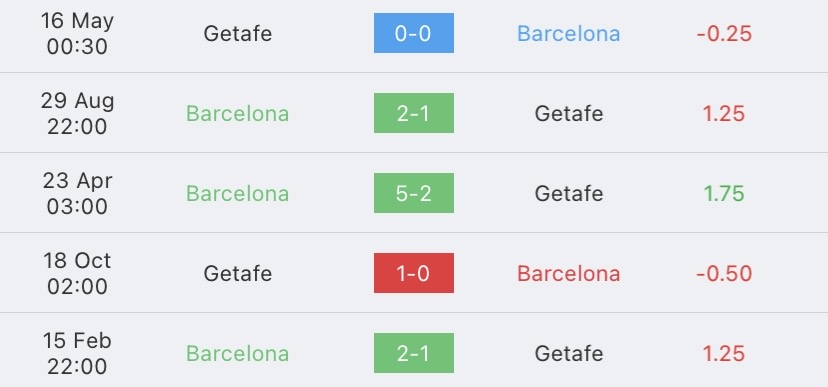Select Getafe in the 23 Apr match

tap(569, 193)
